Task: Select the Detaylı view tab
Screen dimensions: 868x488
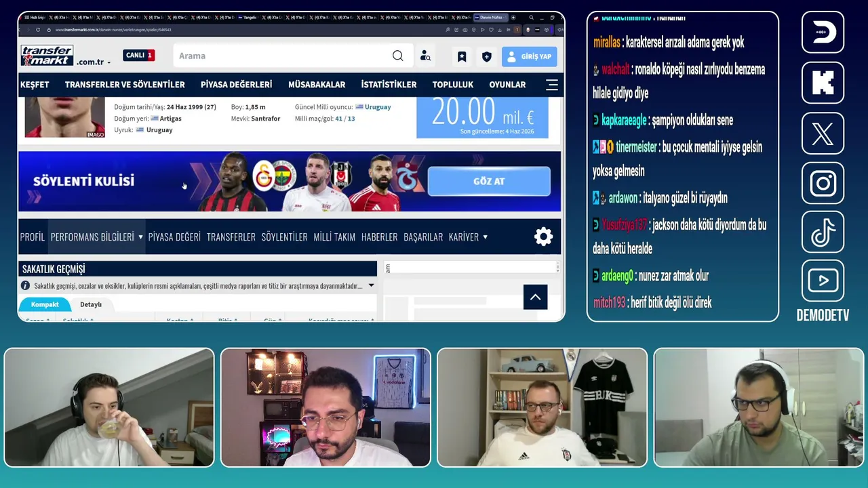Action: coord(91,304)
